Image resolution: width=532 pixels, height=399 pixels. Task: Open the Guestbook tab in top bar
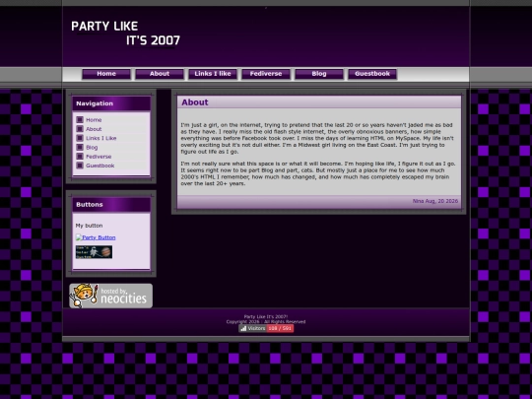372,74
